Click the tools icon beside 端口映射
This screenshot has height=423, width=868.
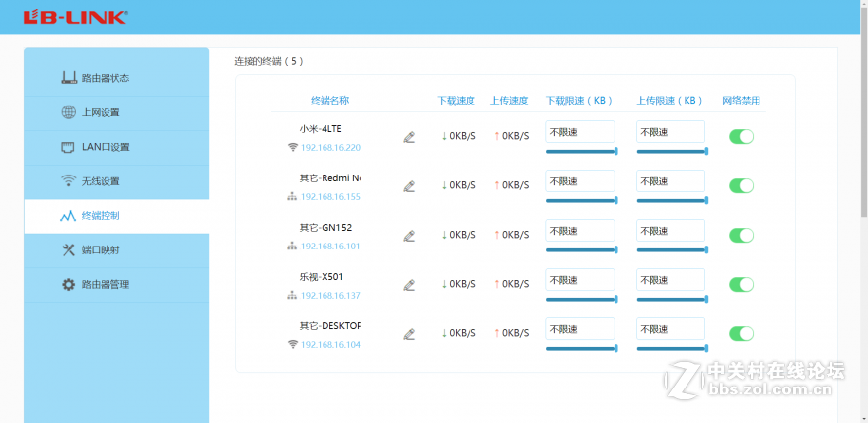click(x=68, y=250)
